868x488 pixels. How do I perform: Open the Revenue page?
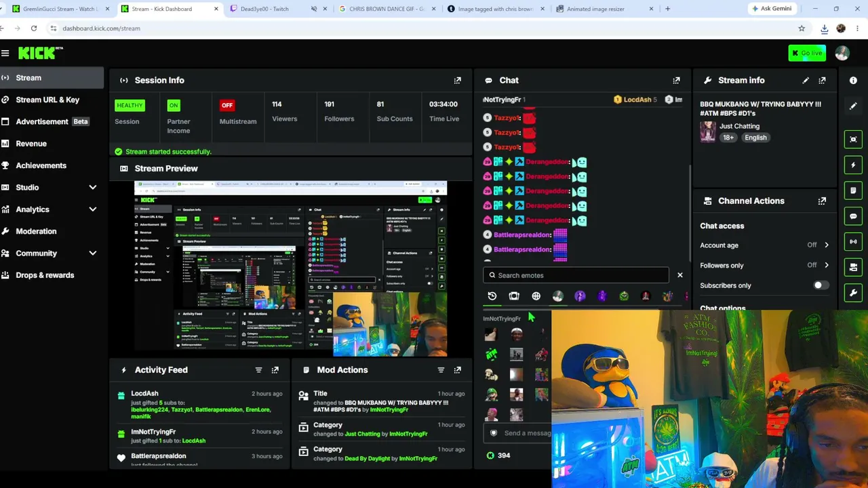pos(52,144)
